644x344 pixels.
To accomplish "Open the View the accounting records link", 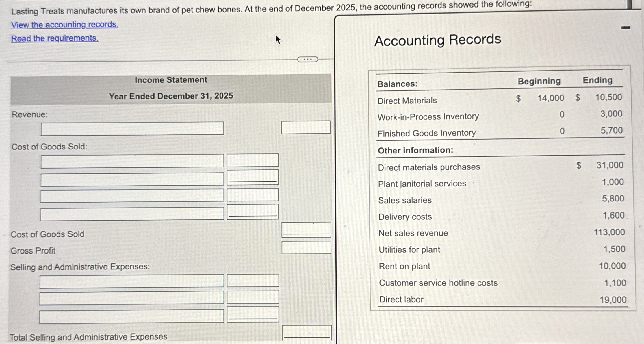I will click(x=65, y=25).
